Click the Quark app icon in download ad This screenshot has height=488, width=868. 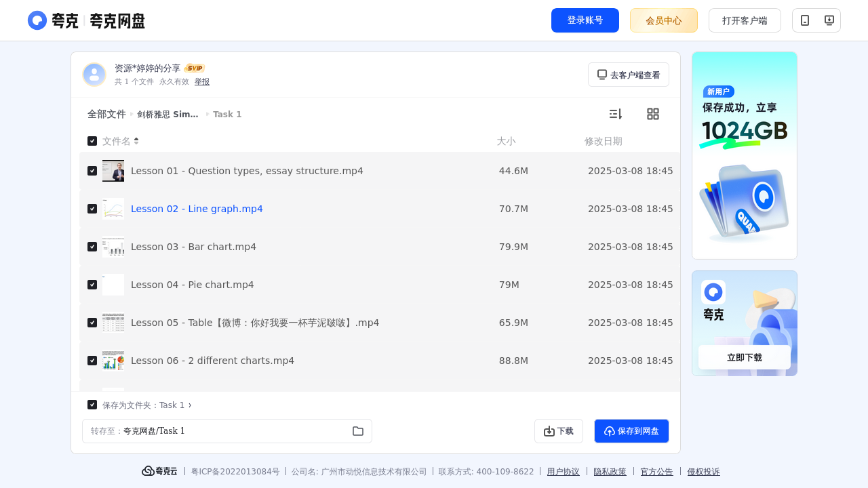click(x=713, y=292)
